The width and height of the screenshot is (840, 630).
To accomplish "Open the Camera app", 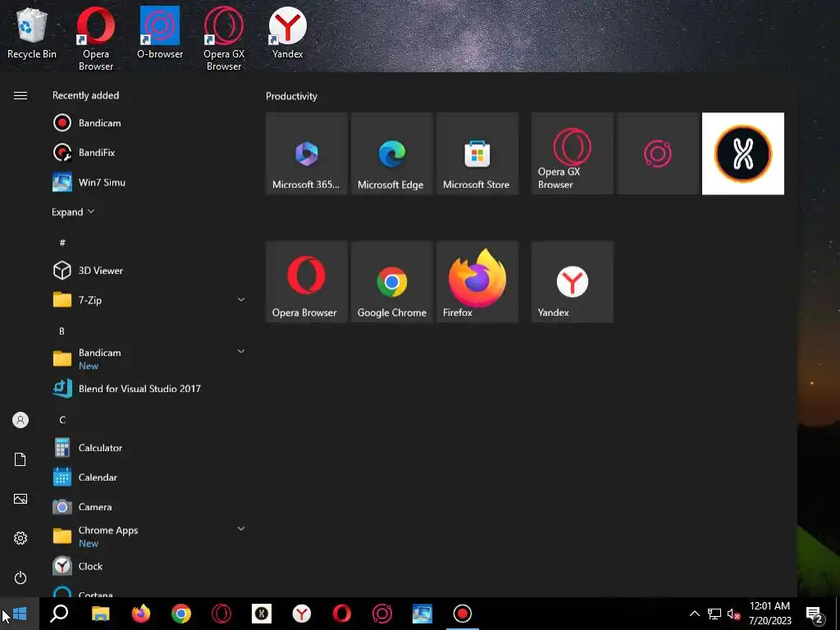I will pyautogui.click(x=148, y=507).
